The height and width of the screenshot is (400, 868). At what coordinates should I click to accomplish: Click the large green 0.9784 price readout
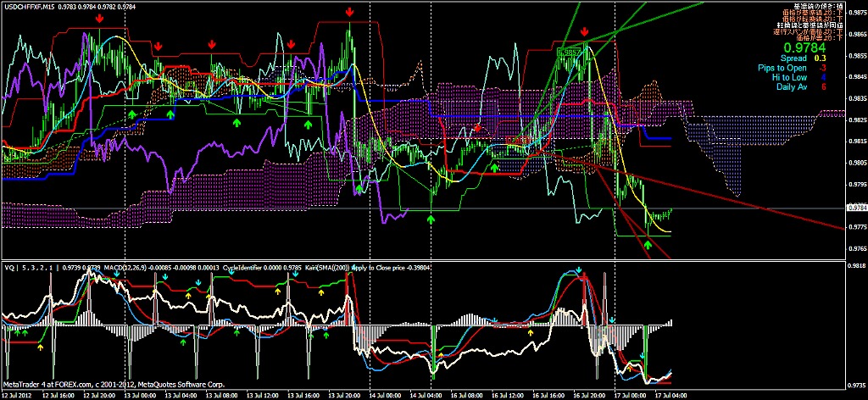(x=801, y=47)
